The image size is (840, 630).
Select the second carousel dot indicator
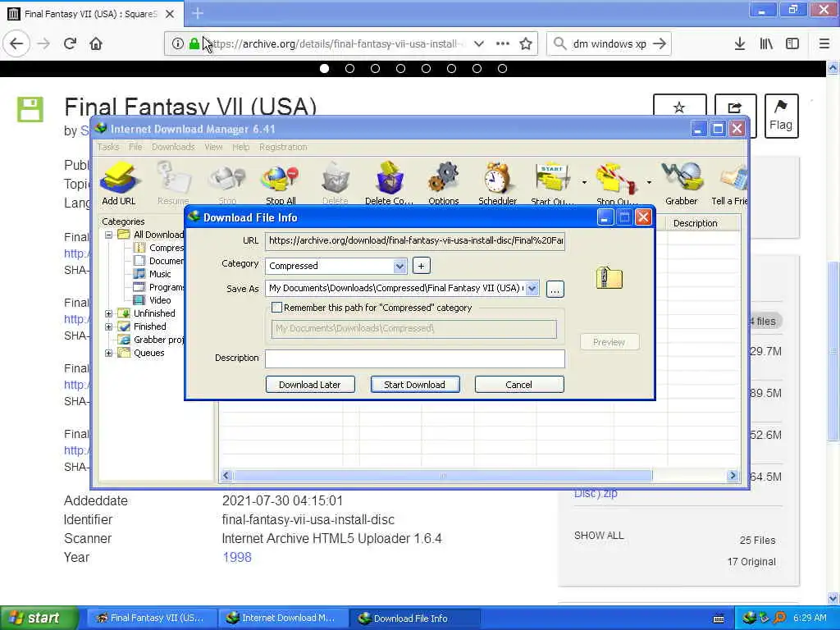pos(349,69)
